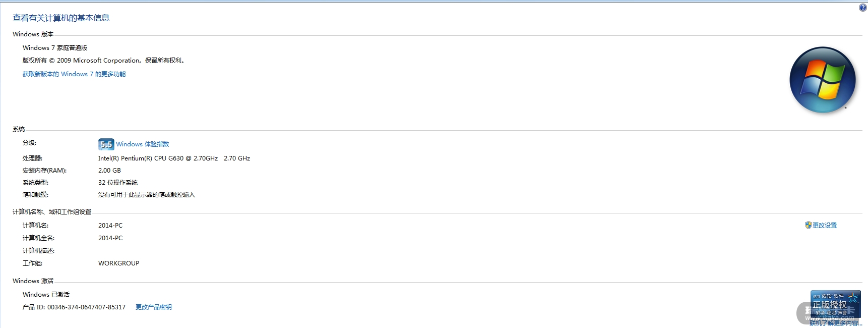Click the Windows 7 logo orb
The height and width of the screenshot is (328, 868).
(x=822, y=80)
